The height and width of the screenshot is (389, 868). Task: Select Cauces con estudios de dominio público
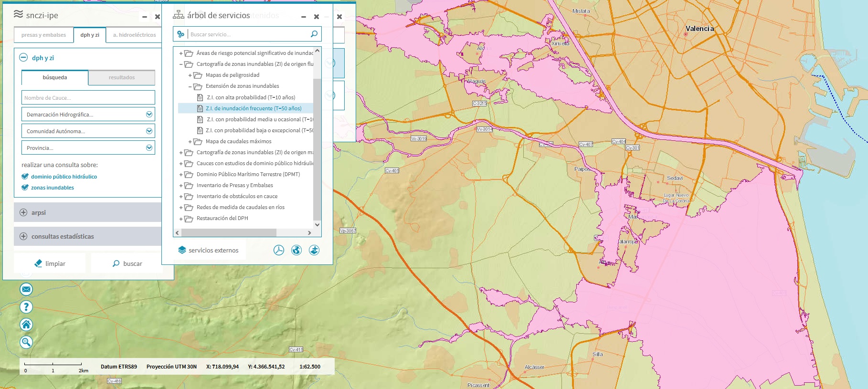point(255,163)
